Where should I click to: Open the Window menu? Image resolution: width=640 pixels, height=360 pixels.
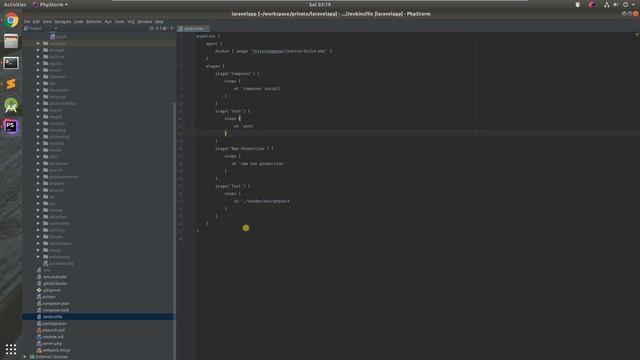(144, 22)
